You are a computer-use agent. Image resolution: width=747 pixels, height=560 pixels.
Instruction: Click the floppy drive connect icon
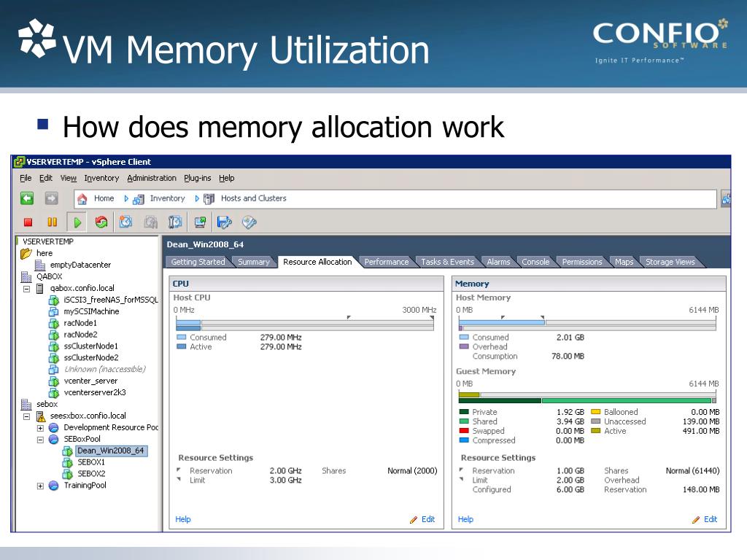pyautogui.click(x=225, y=222)
